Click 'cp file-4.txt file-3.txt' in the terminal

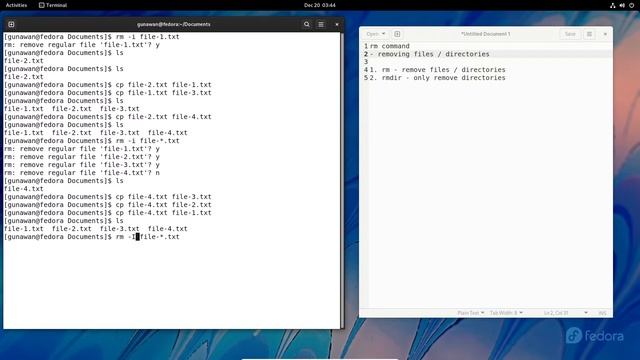tap(164, 197)
